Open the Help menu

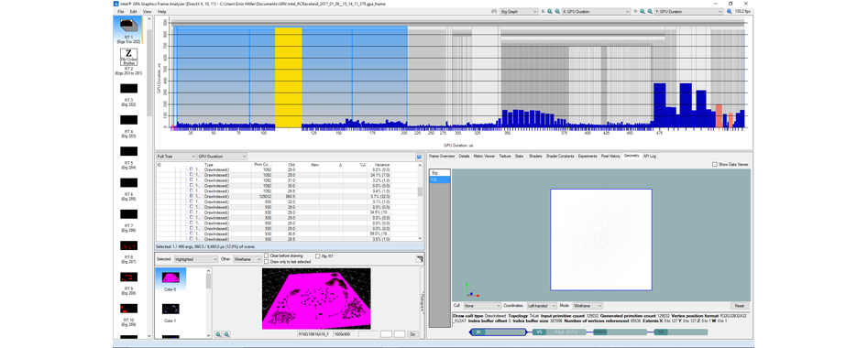tap(161, 11)
